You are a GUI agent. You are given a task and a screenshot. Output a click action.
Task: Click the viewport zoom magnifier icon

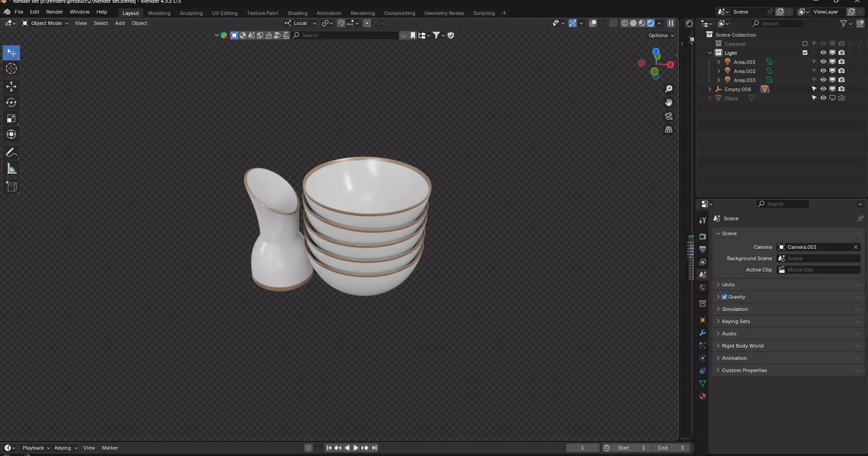[x=669, y=89]
